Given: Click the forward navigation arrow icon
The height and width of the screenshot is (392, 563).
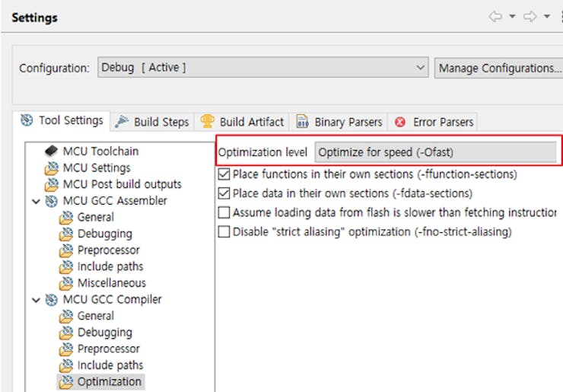Looking at the screenshot, I should [x=530, y=16].
